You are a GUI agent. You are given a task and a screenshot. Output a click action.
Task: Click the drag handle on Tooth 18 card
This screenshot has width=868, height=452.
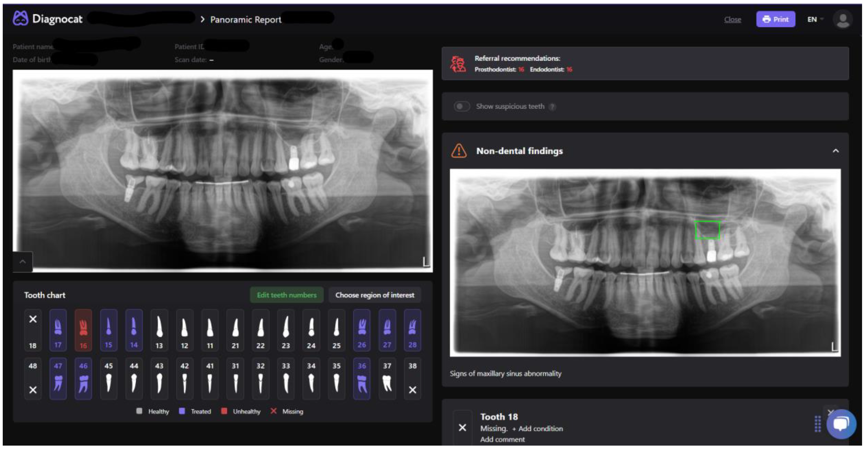coord(818,424)
